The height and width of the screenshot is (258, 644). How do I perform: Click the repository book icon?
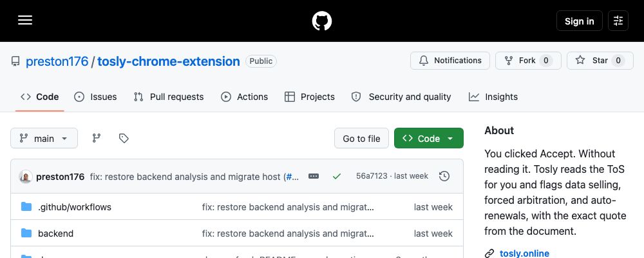15,62
